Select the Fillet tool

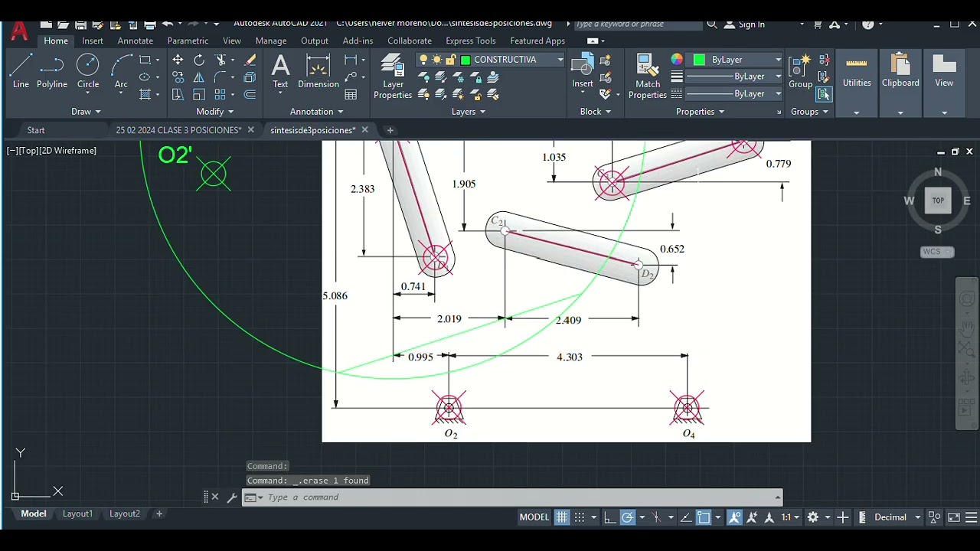coord(220,77)
